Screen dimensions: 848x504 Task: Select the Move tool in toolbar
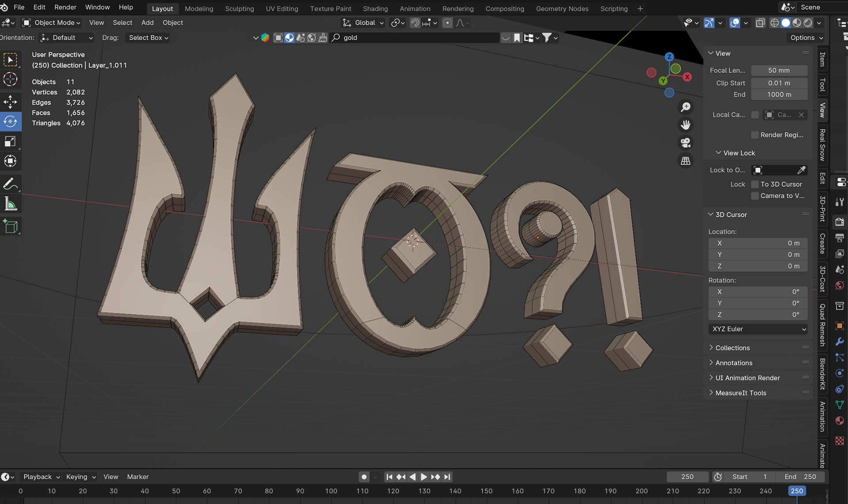10,102
